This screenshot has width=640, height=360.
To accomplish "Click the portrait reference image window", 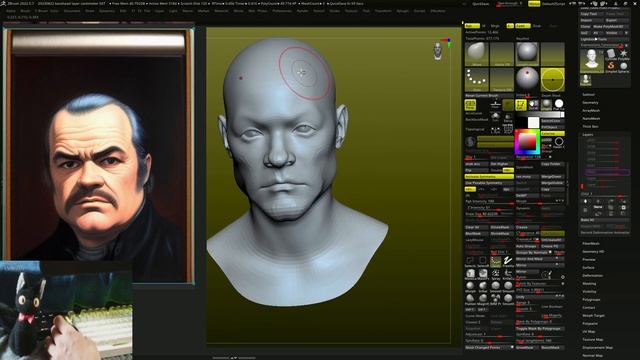I will coord(98,155).
